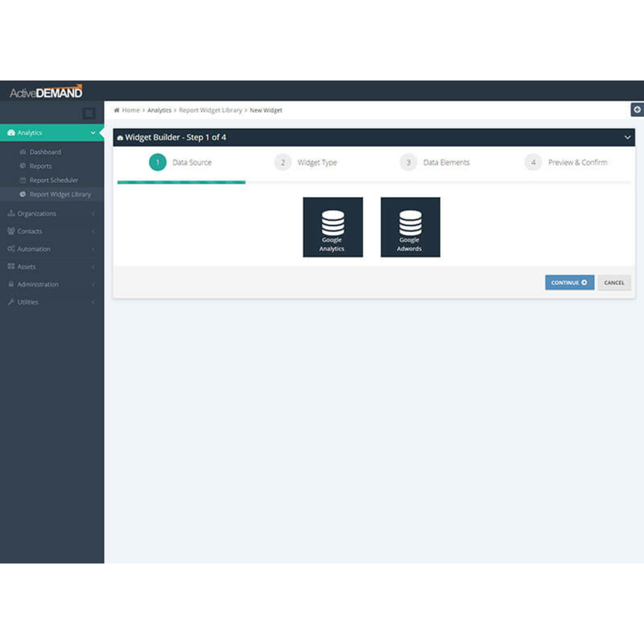Open the Automation section icon
The width and height of the screenshot is (644, 644).
pyautogui.click(x=11, y=249)
